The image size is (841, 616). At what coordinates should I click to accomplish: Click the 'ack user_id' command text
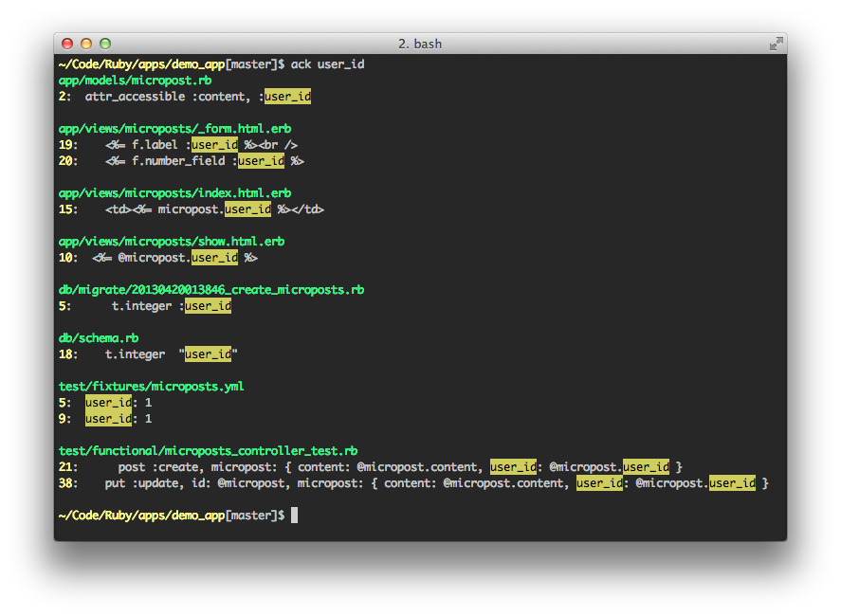point(327,64)
